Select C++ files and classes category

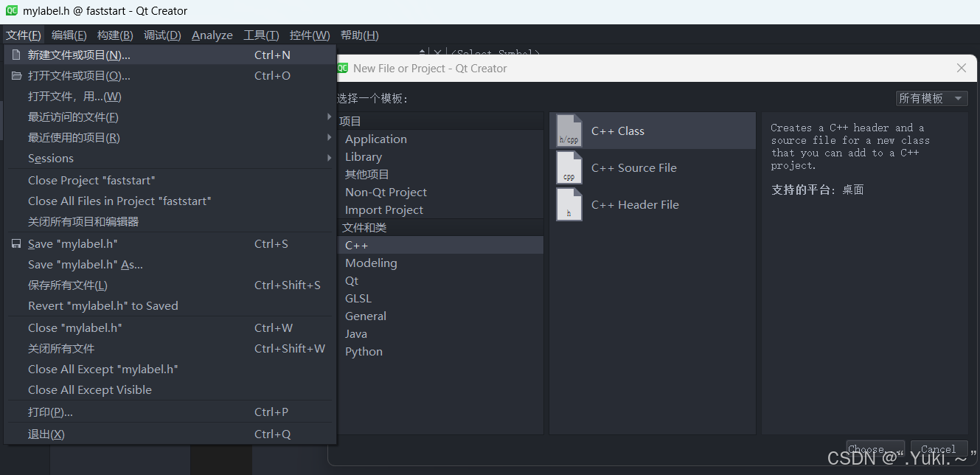point(441,245)
